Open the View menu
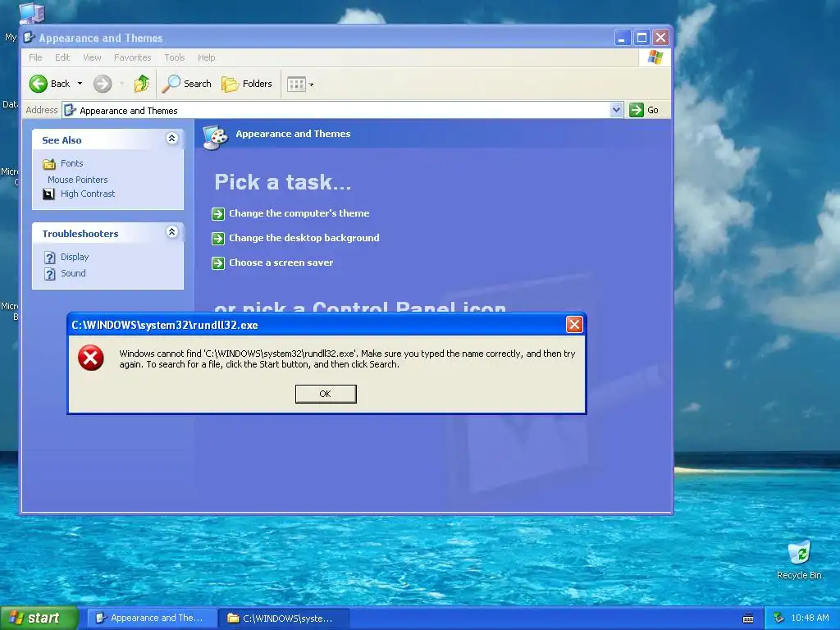The height and width of the screenshot is (630, 840). click(x=92, y=57)
